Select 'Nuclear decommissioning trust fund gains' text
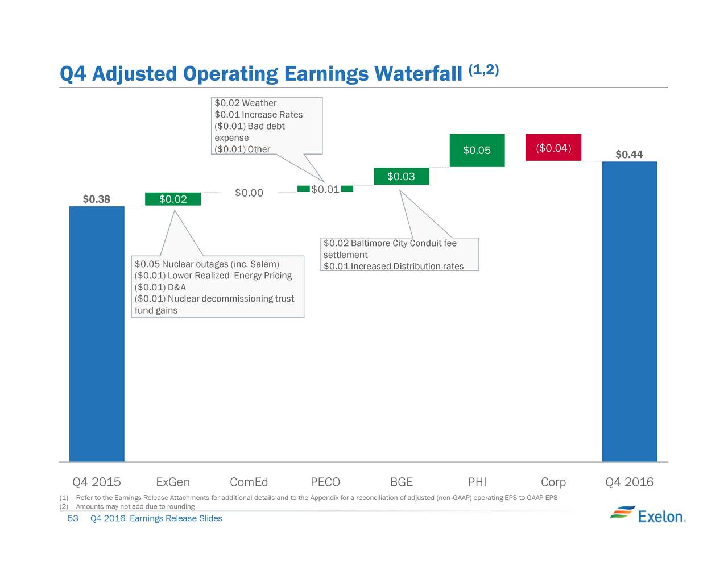 (214, 305)
